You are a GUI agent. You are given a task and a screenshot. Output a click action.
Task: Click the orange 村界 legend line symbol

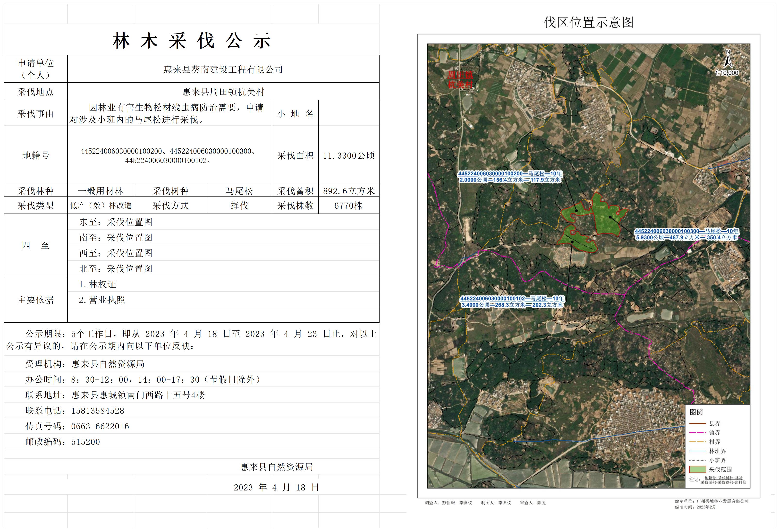[698, 442]
